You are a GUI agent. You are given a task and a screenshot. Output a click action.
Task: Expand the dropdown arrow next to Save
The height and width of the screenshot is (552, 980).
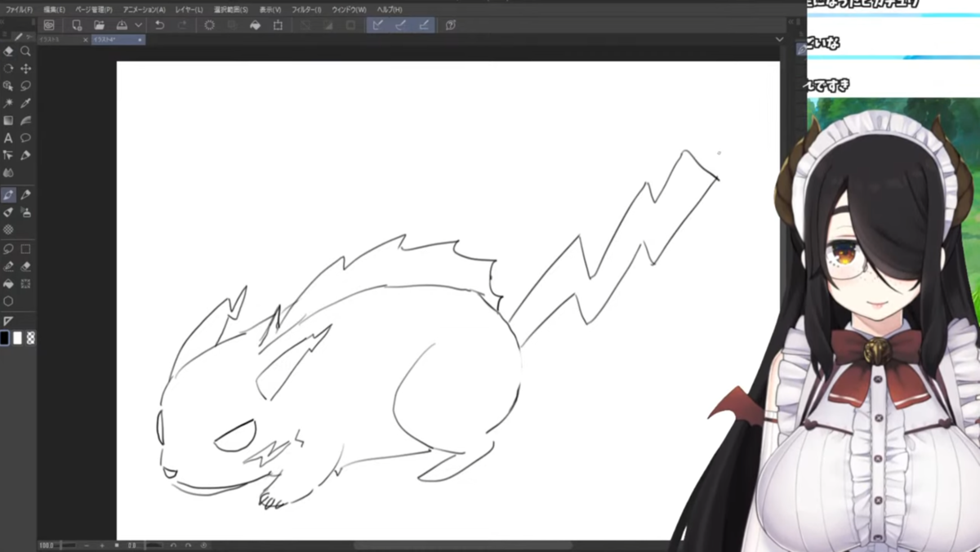coord(138,25)
